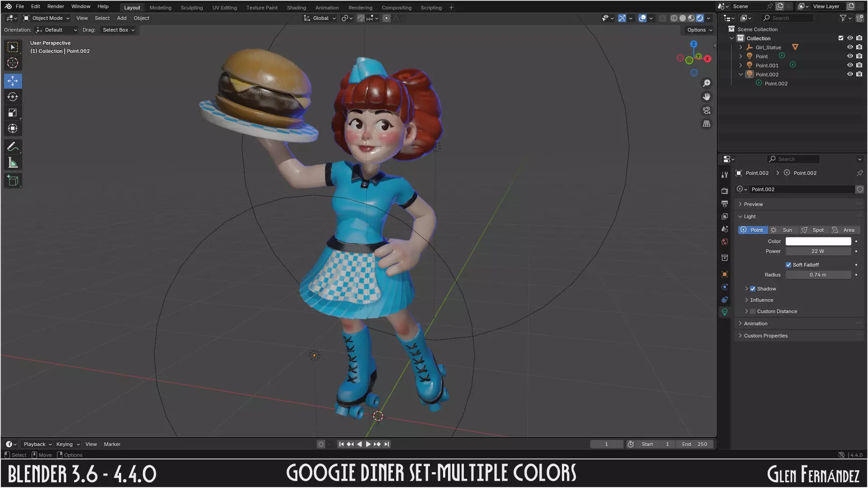
Task: Switch to the Shading workspace tab
Action: click(x=296, y=8)
